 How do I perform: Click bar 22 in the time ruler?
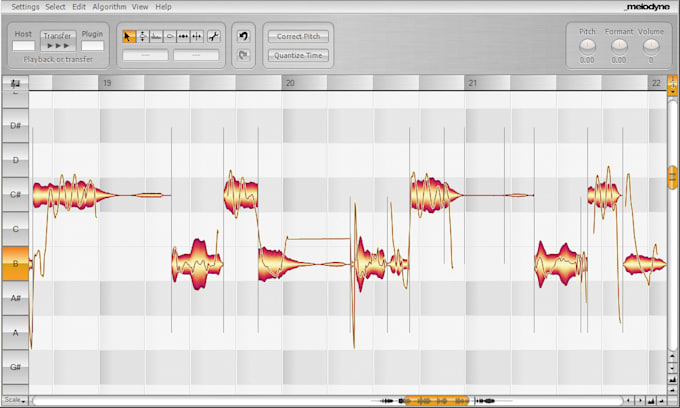[x=656, y=83]
